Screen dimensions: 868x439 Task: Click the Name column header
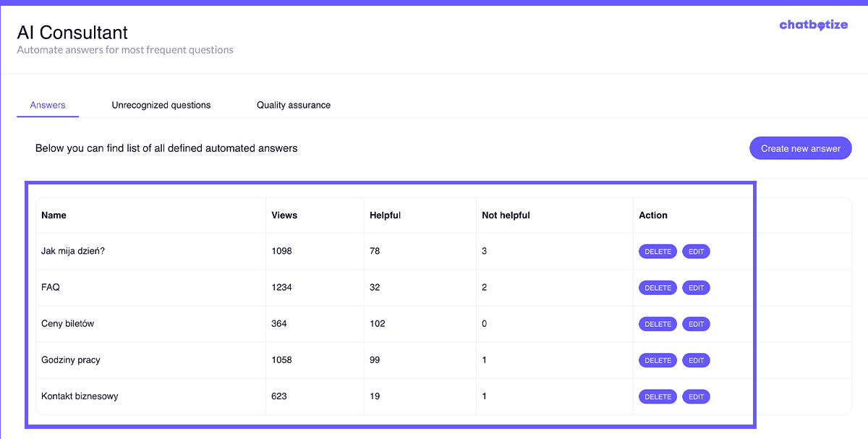pos(54,216)
